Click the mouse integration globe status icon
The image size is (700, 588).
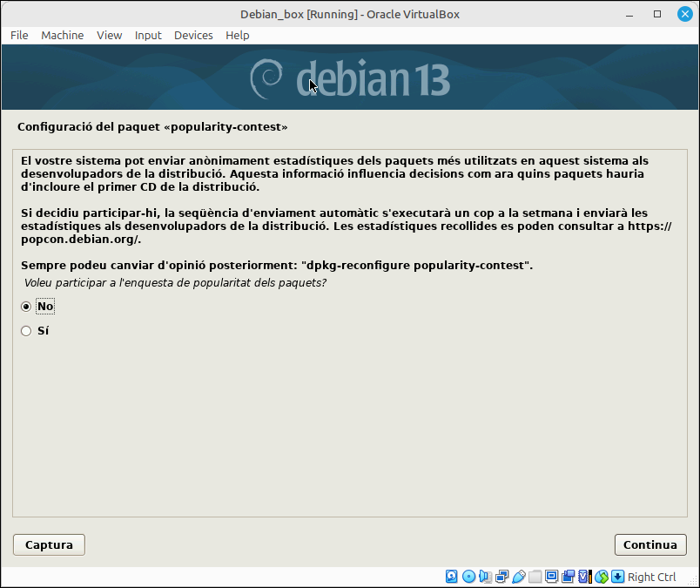602,577
